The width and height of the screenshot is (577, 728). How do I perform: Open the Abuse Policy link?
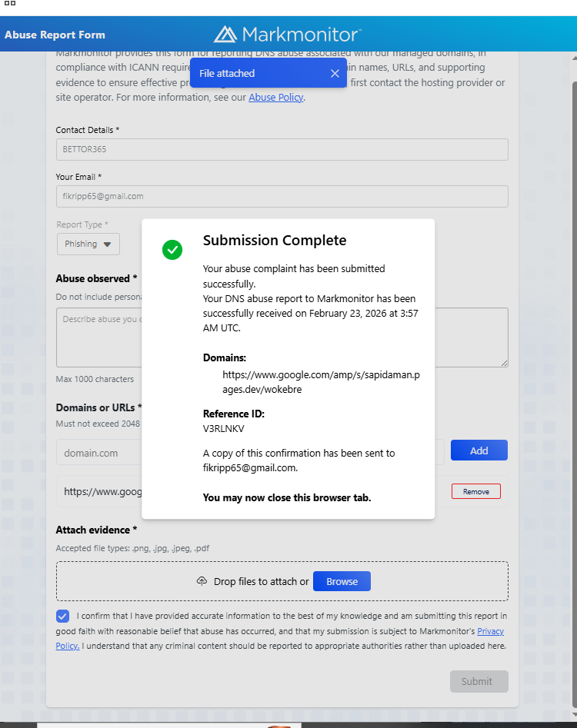pos(276,98)
